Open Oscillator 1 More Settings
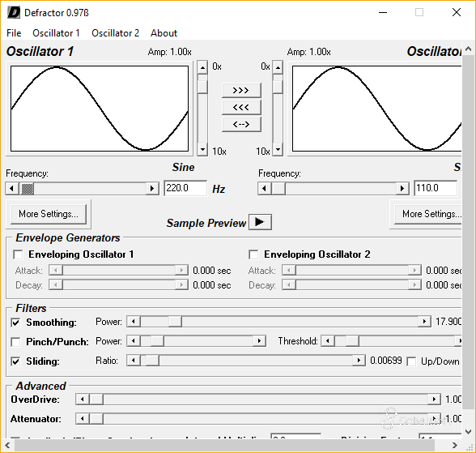This screenshot has width=476, height=453. 49,214
